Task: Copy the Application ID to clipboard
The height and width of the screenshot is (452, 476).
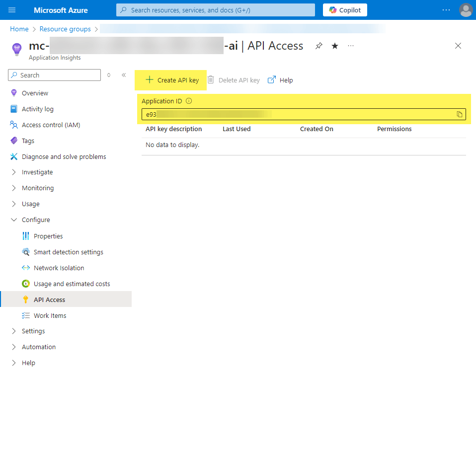Action: pyautogui.click(x=460, y=114)
